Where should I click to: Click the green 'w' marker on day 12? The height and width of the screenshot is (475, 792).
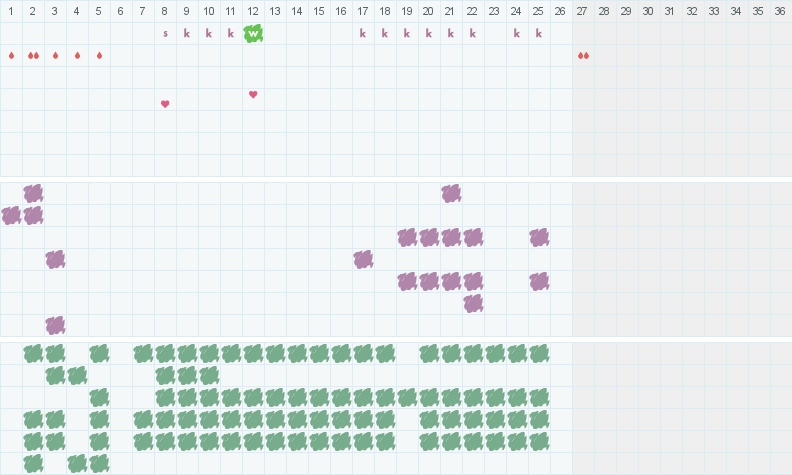(253, 34)
